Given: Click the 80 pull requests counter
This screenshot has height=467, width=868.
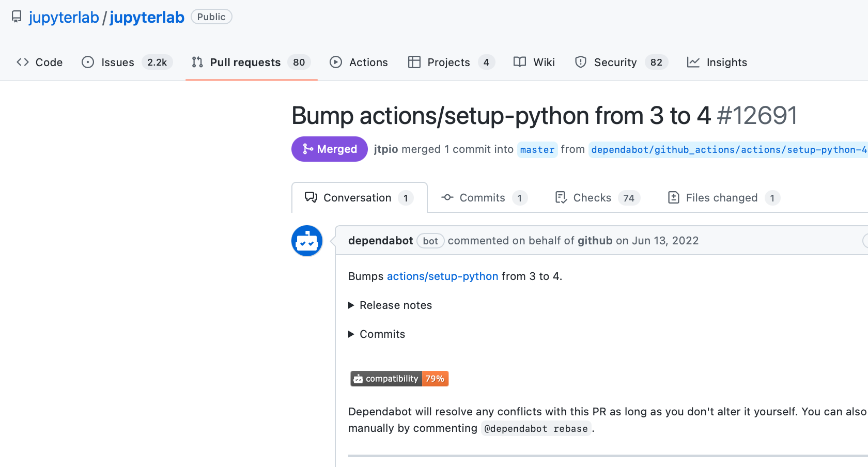Looking at the screenshot, I should coord(299,62).
